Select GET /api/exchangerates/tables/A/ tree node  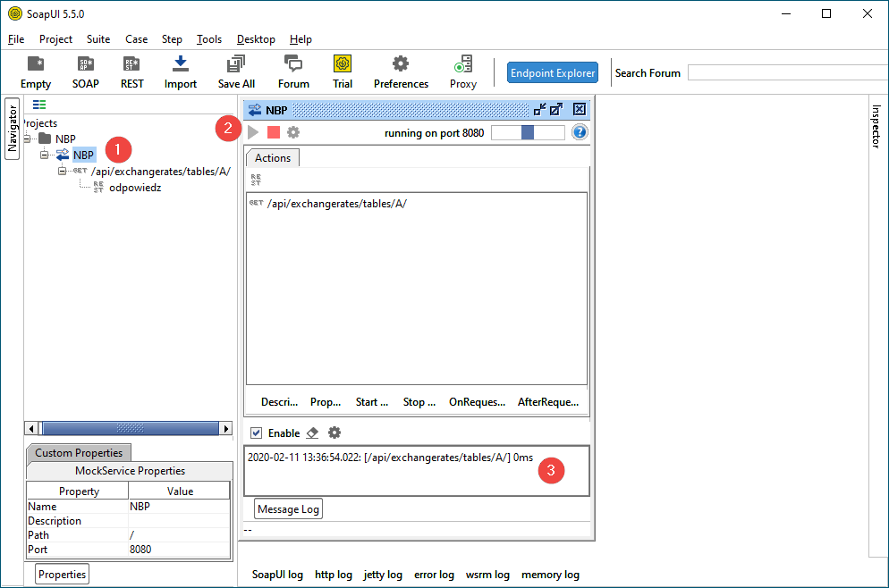[x=160, y=171]
